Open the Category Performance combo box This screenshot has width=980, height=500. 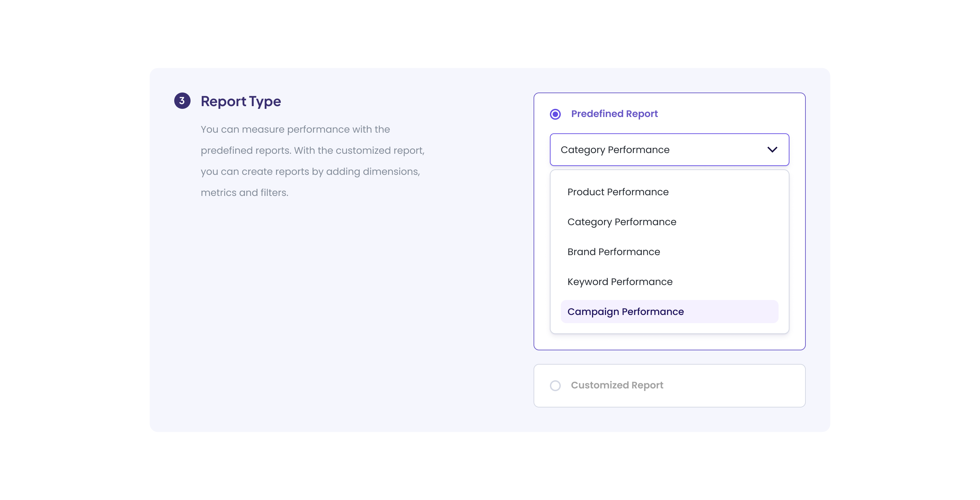(x=647, y=150)
